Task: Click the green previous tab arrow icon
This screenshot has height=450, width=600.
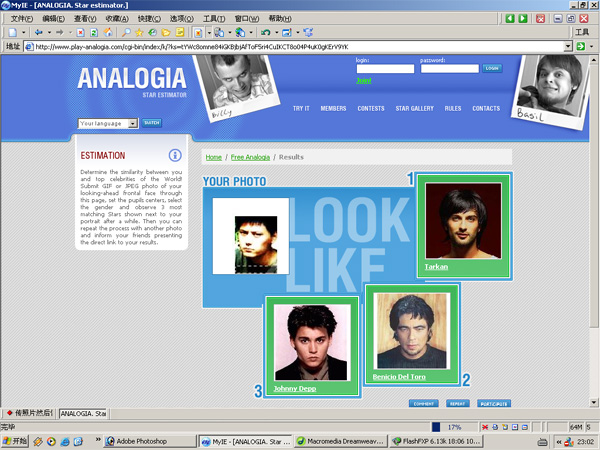Action: (510, 18)
